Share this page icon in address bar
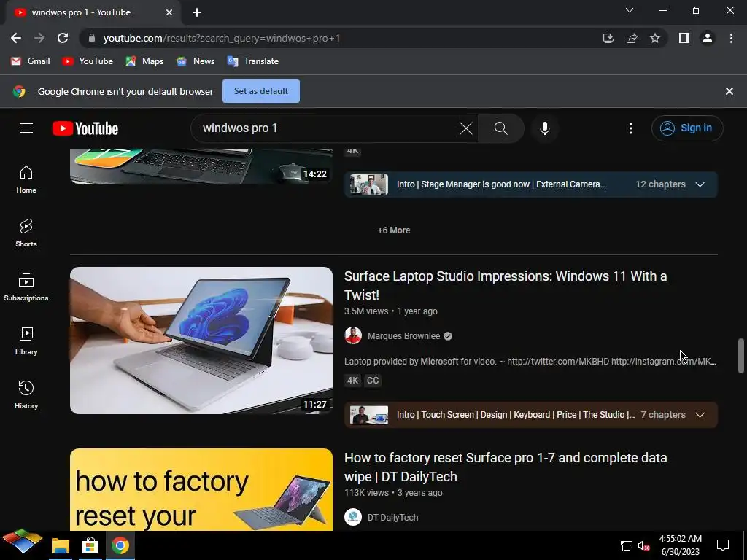This screenshot has height=560, width=747. tap(632, 38)
